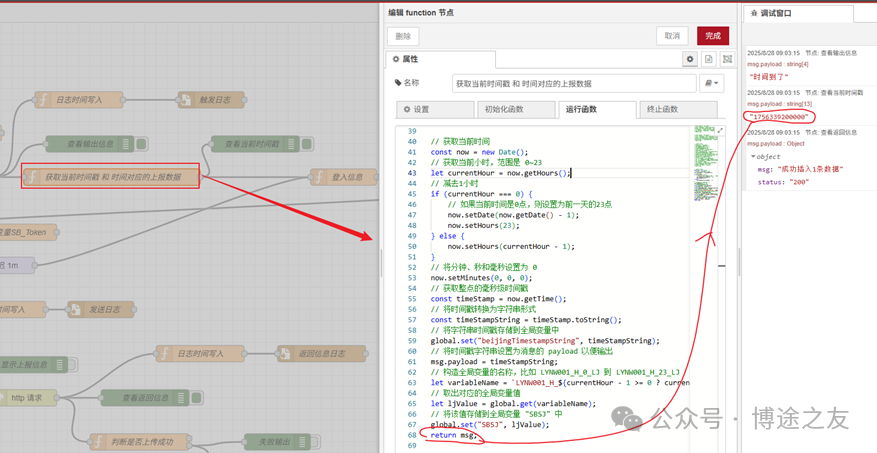Click code line 53 now.setMinutes(0, 0, 0)
This screenshot has width=877, height=453.
pyautogui.click(x=481, y=278)
